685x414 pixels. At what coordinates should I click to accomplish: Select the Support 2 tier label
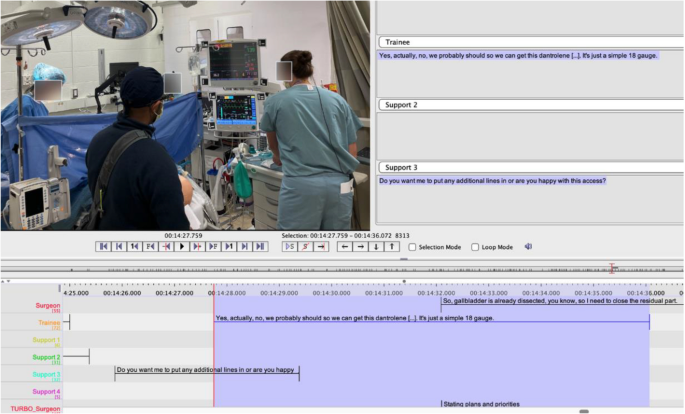tap(46, 357)
